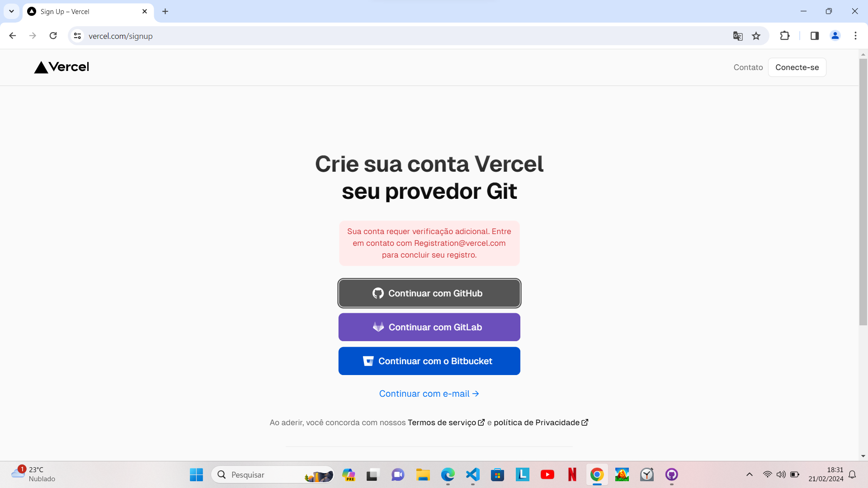This screenshot has height=488, width=868.
Task: View site information icon in address bar
Action: click(77, 36)
